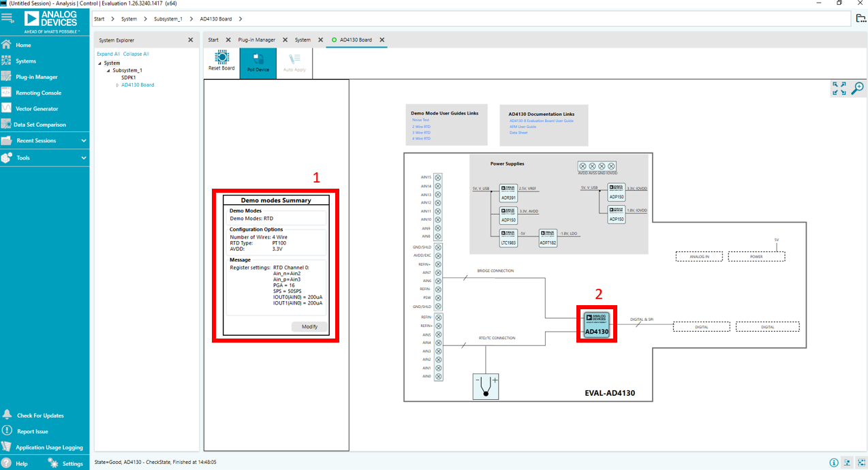Open the Data Sheet documentation link

[518, 133]
